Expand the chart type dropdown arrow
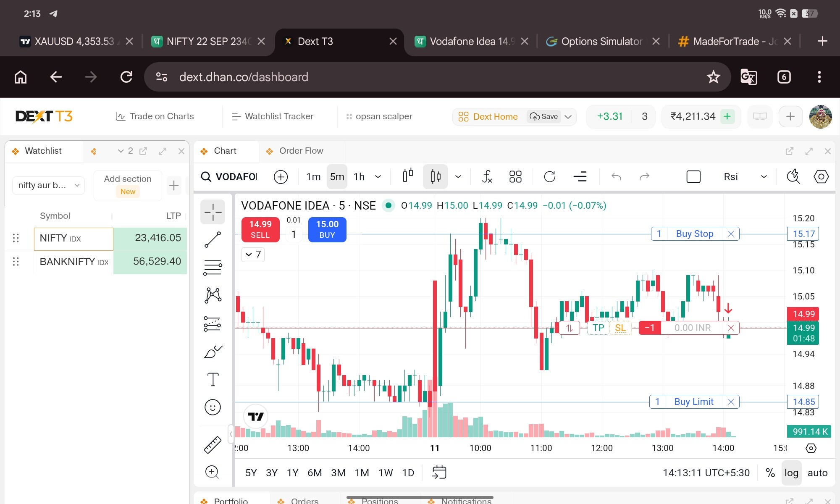Viewport: 840px width, 504px height. click(458, 177)
